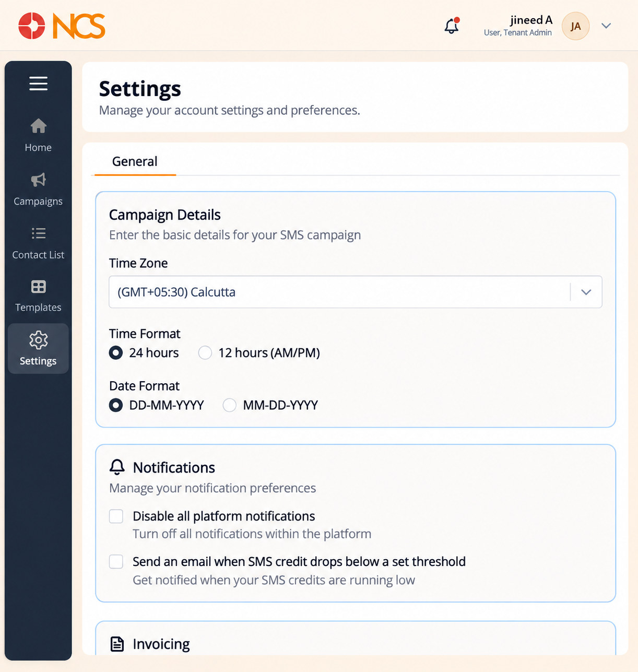
Task: Check Disable all platform notifications
Action: pyautogui.click(x=116, y=516)
